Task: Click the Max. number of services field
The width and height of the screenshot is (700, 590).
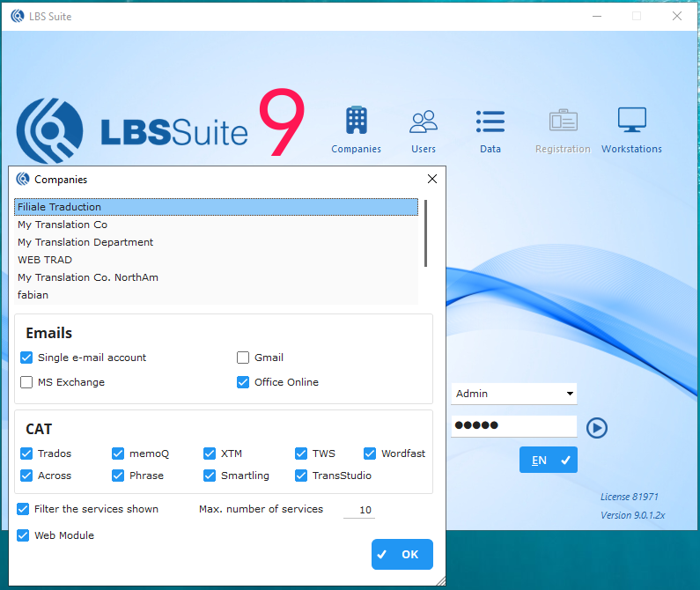Action: click(359, 510)
